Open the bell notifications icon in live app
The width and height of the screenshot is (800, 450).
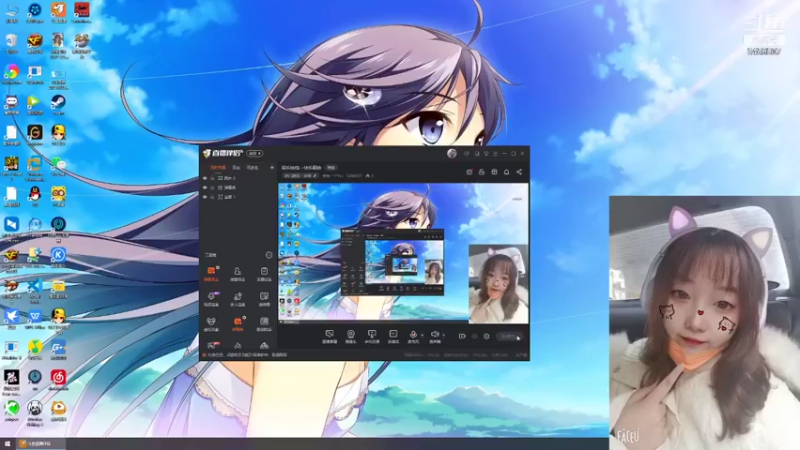point(506,172)
